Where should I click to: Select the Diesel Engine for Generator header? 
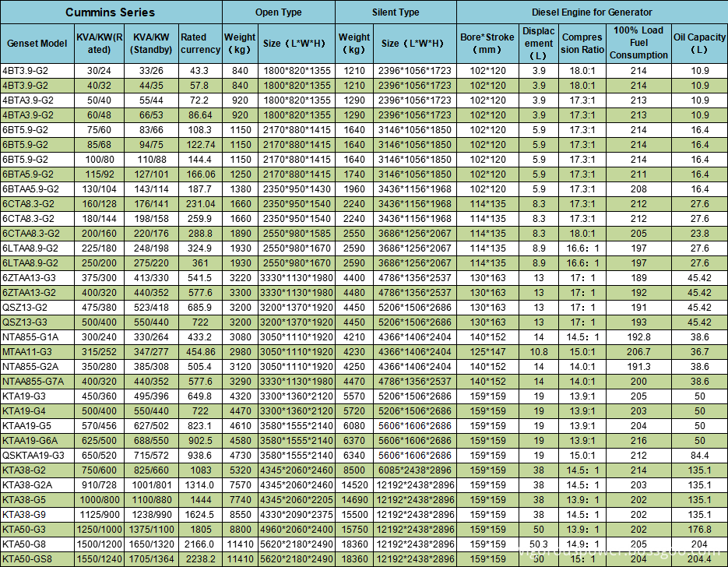click(592, 12)
